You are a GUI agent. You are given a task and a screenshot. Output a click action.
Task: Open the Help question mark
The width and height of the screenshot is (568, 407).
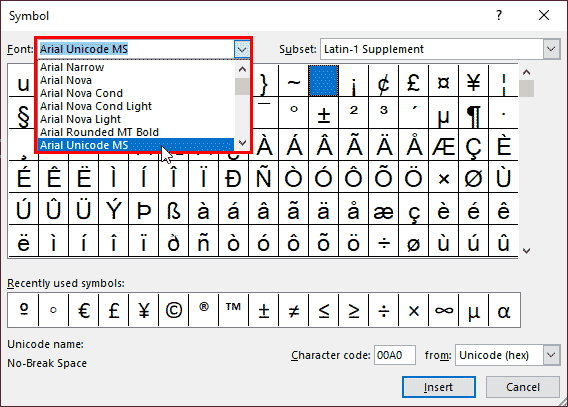pyautogui.click(x=499, y=15)
